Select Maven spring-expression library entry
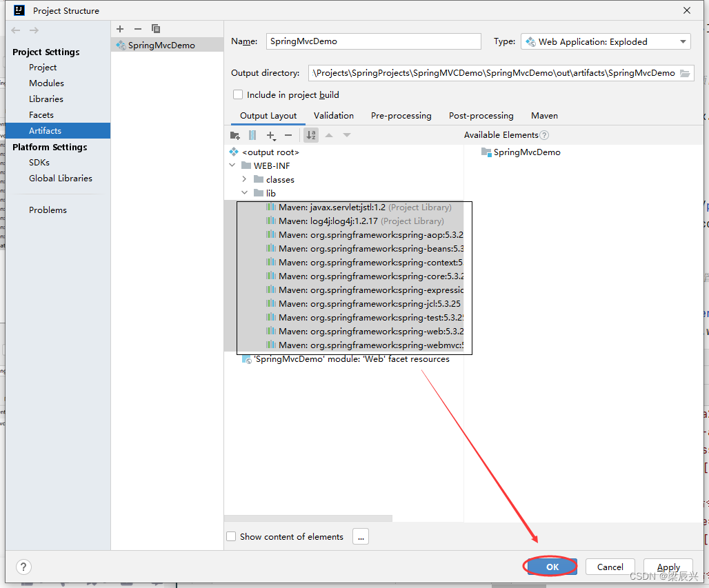Viewport: 709px width, 588px height. pos(364,290)
